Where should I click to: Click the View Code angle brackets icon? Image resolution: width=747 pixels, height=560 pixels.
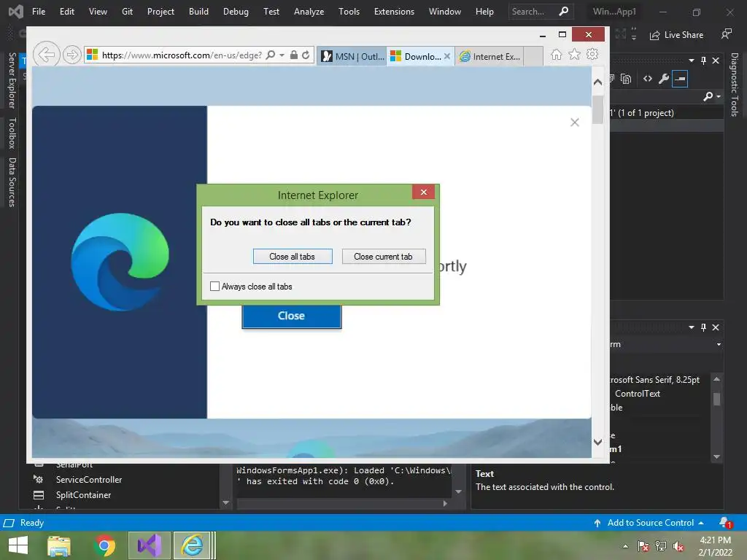(648, 79)
